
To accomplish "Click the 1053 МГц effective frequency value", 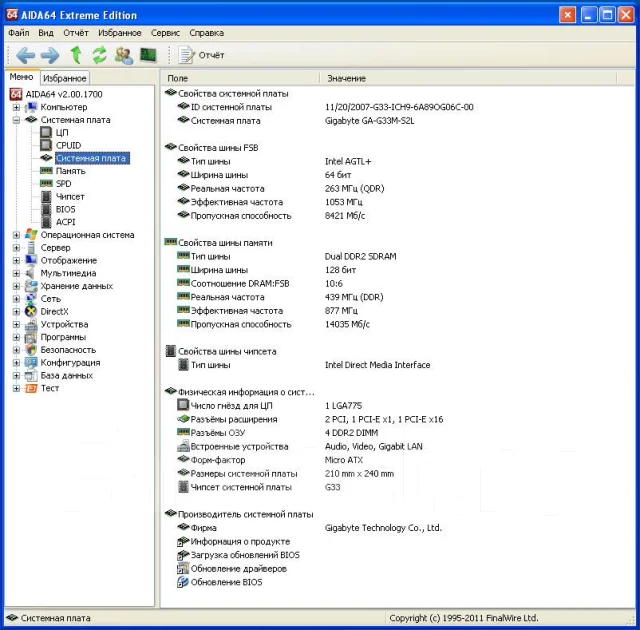I will pyautogui.click(x=344, y=202).
